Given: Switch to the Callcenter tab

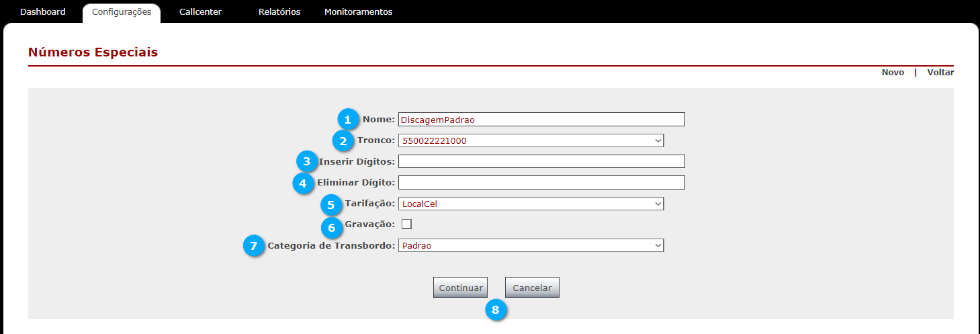Looking at the screenshot, I should click(x=200, y=12).
